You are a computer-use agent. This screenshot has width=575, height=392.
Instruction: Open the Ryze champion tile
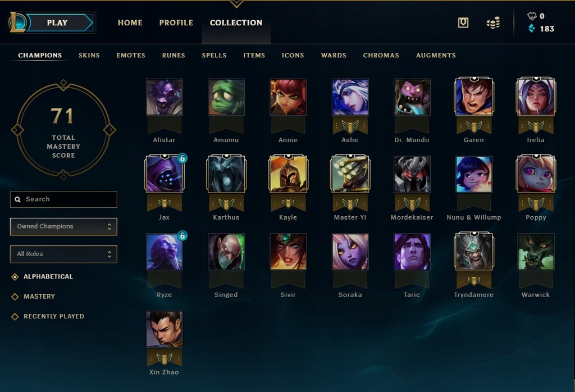[x=165, y=252]
